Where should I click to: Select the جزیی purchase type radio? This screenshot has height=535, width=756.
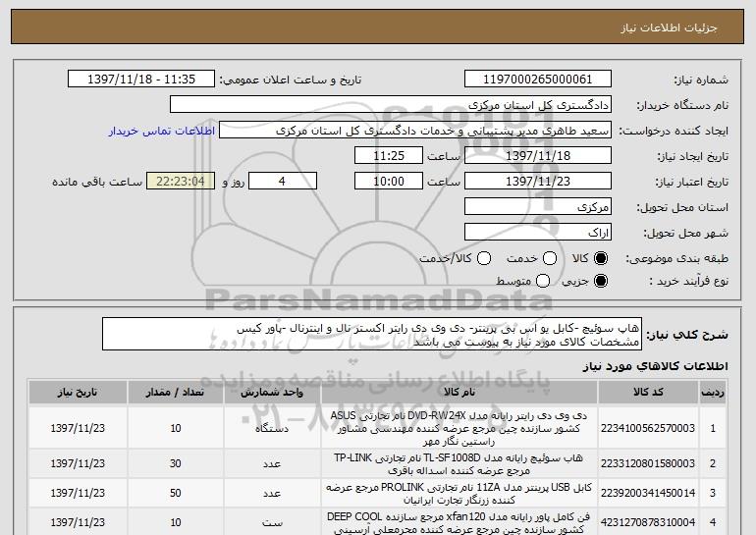click(601, 281)
